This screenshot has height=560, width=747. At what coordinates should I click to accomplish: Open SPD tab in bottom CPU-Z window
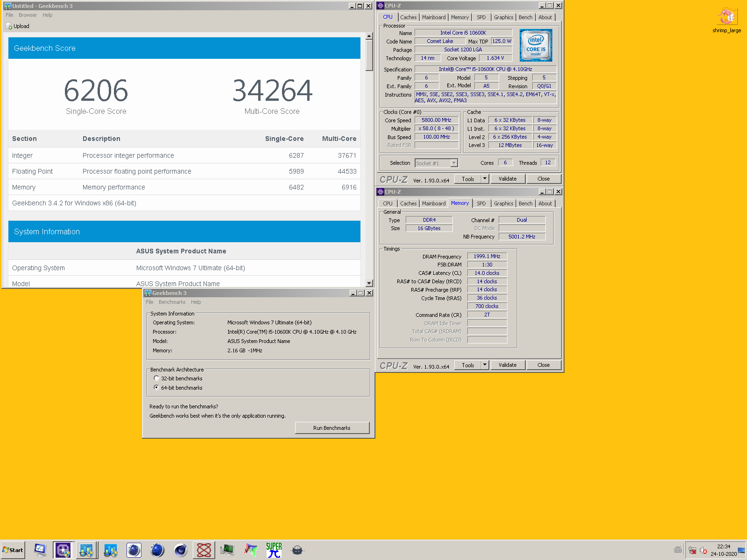coord(481,203)
